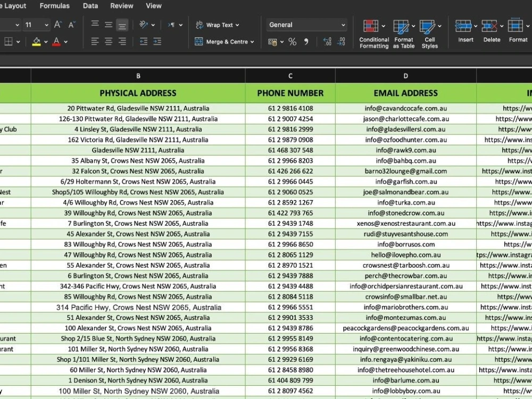Click the text orientation icon
Viewport: 532px width, 399px height.
(144, 25)
